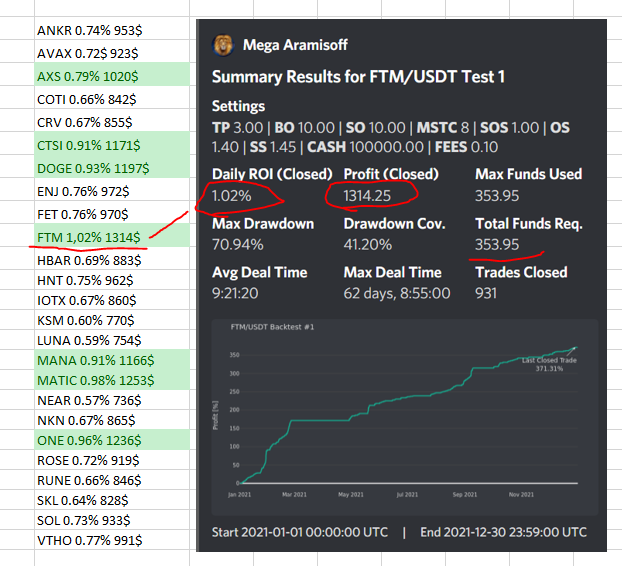Click the Trades Closed value 931
The height and width of the screenshot is (566, 622).
click(x=486, y=293)
